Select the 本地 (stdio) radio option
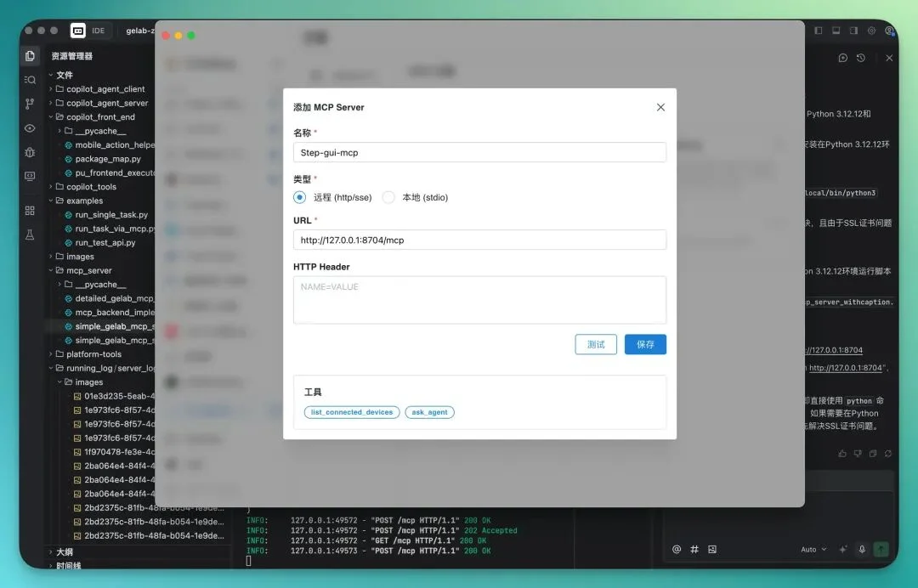Screen dimensions: 918x588 coord(388,197)
